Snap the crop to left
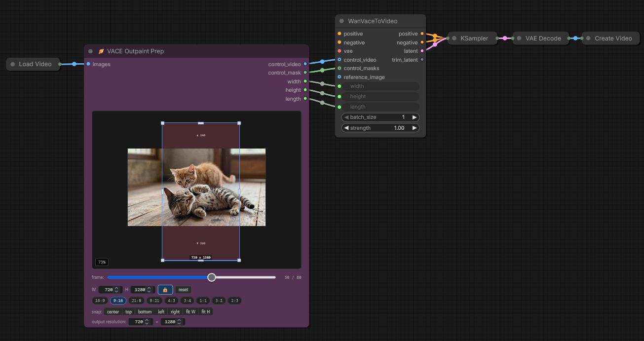The width and height of the screenshot is (644, 341). tap(161, 312)
